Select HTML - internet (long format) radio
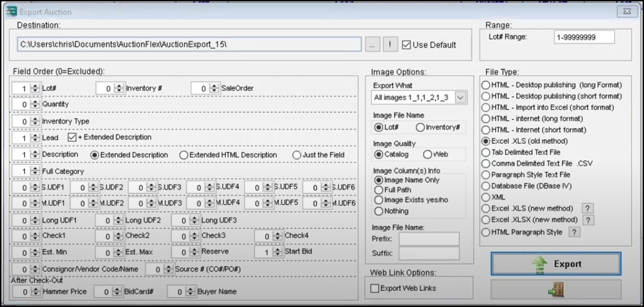644x307 pixels. point(486,119)
